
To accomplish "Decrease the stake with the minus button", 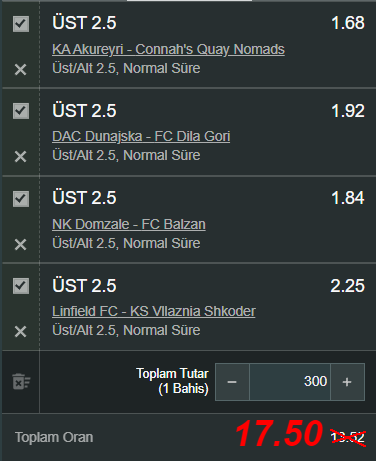I will 232,382.
